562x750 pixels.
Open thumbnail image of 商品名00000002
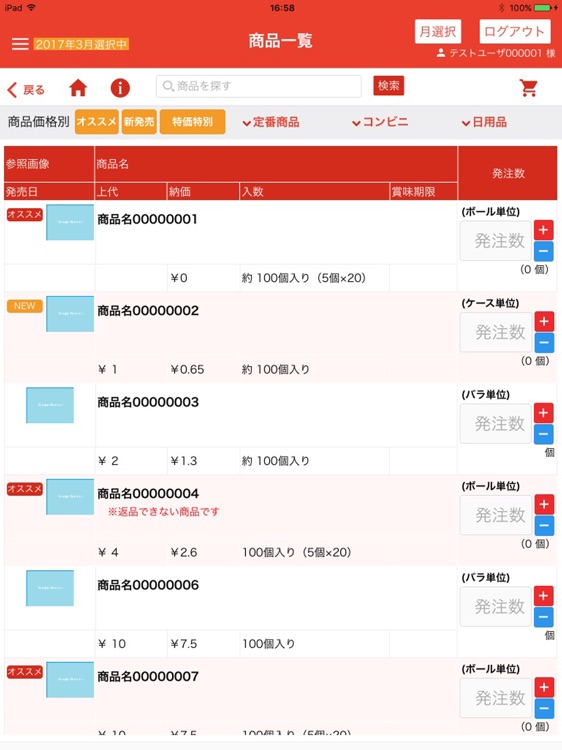(70, 314)
